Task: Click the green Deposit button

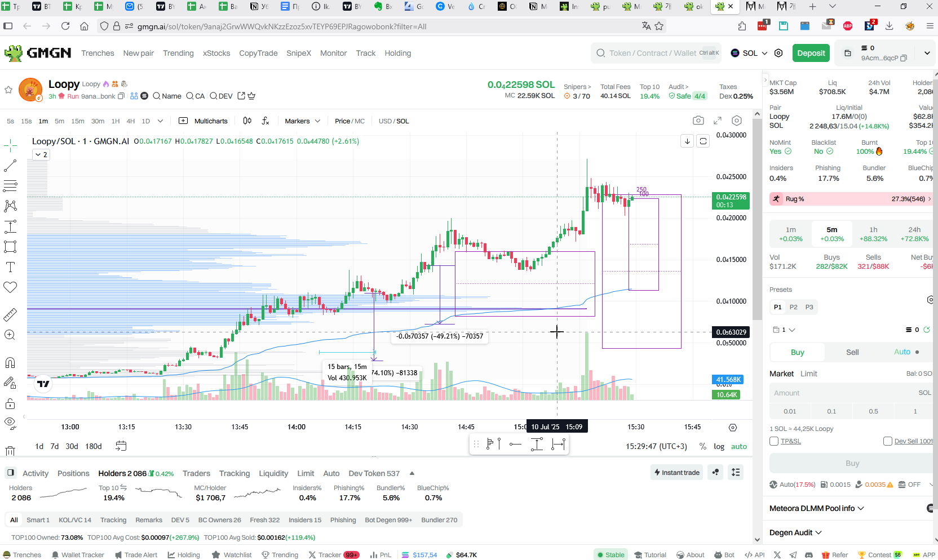Action: [x=811, y=53]
